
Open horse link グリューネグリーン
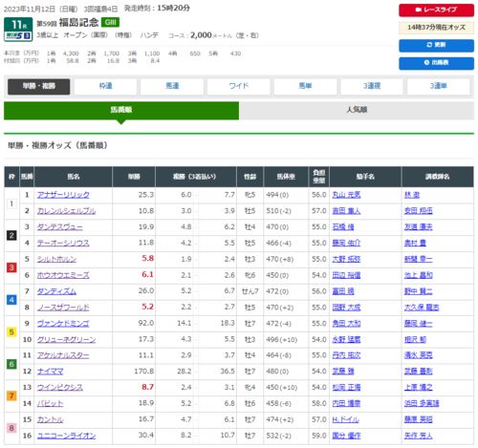point(66,339)
